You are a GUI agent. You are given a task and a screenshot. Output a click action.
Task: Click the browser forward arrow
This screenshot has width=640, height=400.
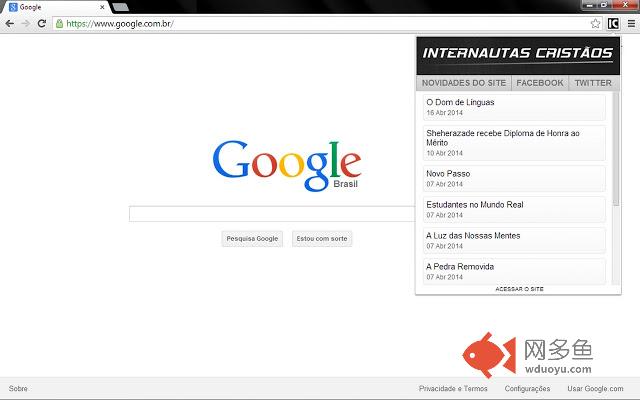25,24
